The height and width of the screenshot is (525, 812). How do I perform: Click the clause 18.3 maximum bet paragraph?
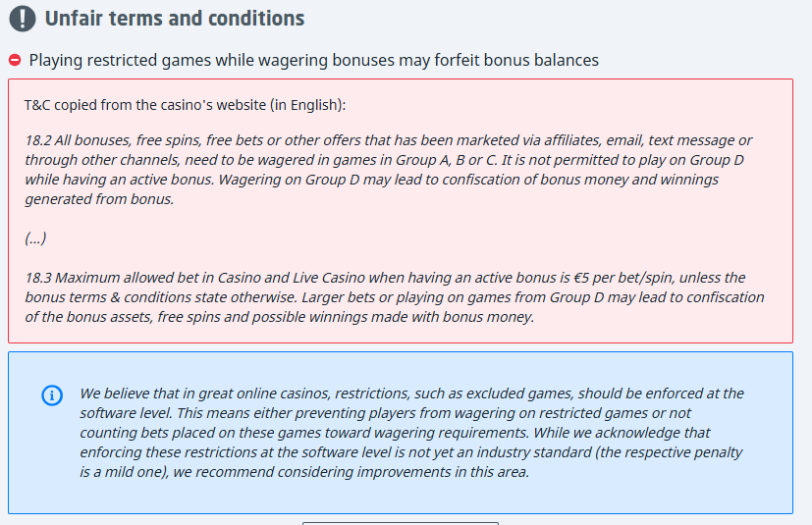tap(395, 297)
